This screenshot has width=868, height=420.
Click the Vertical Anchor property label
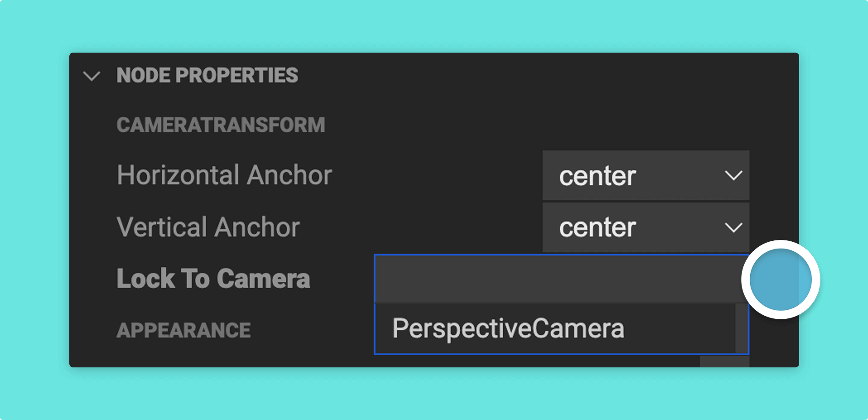pos(208,227)
